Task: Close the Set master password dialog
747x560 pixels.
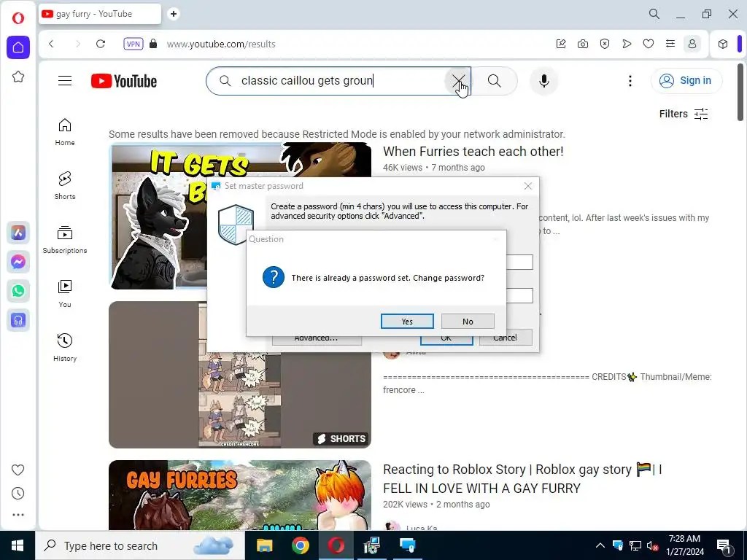Action: pos(528,186)
